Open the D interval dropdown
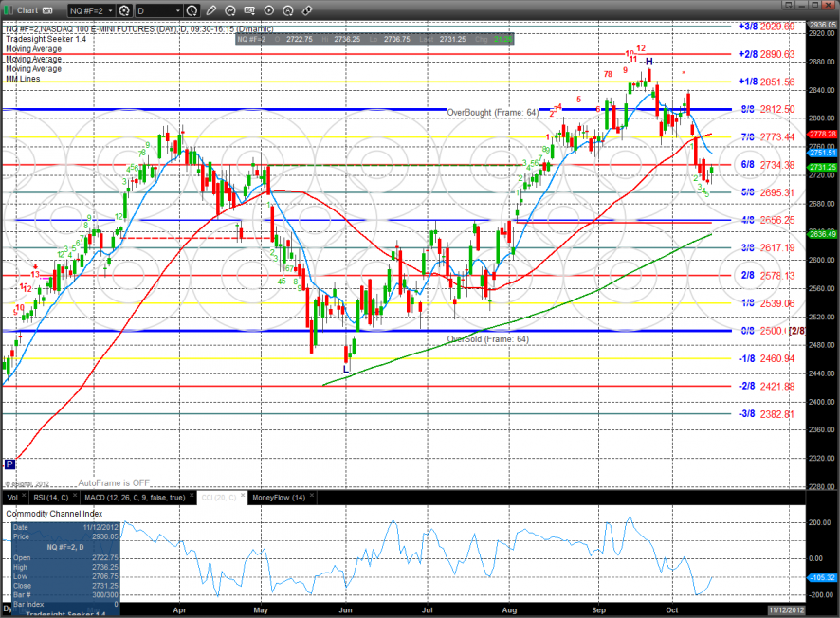840x618 pixels. (159, 10)
